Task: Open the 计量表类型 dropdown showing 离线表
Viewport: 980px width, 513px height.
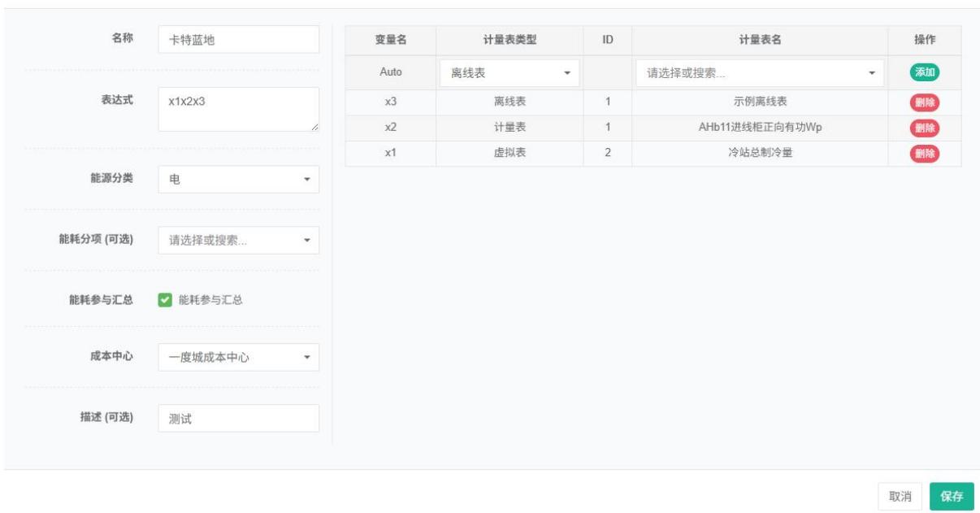Action: coord(510,73)
